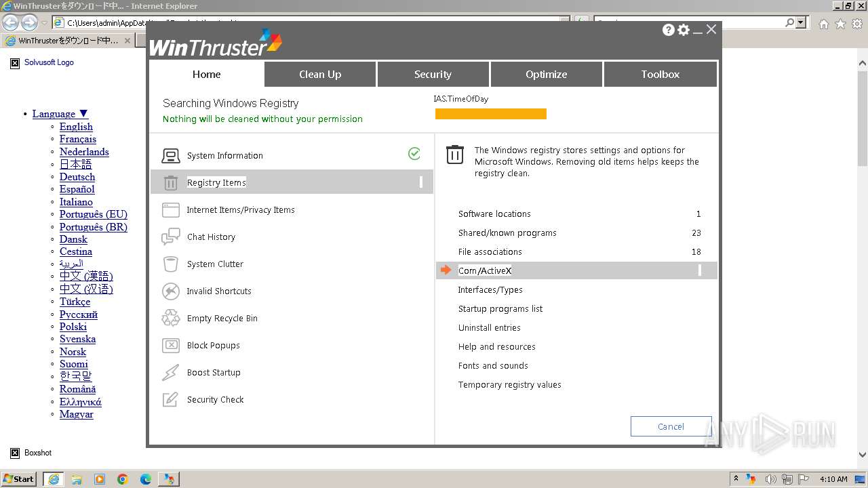
Task: Open Internet Explorer home icon
Action: pyautogui.click(x=823, y=24)
